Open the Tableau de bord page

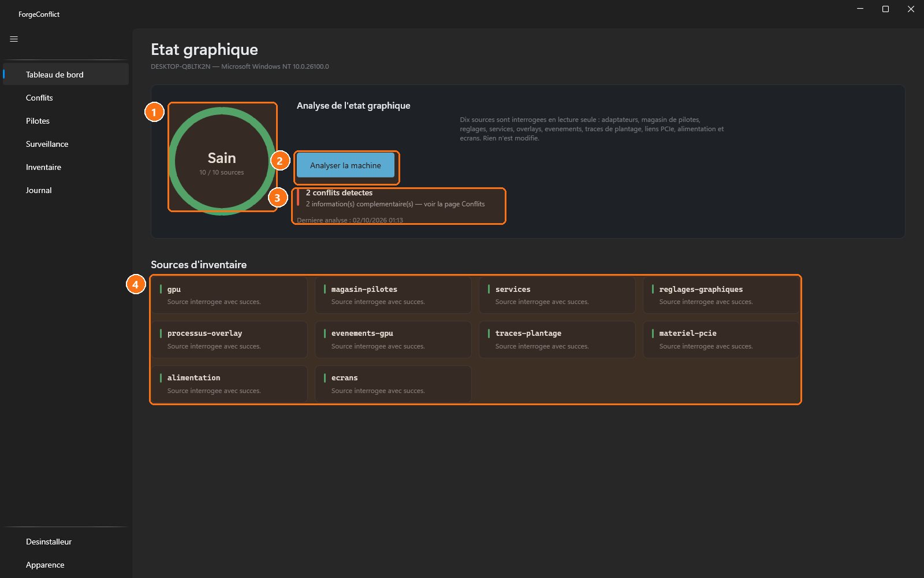tap(66, 75)
